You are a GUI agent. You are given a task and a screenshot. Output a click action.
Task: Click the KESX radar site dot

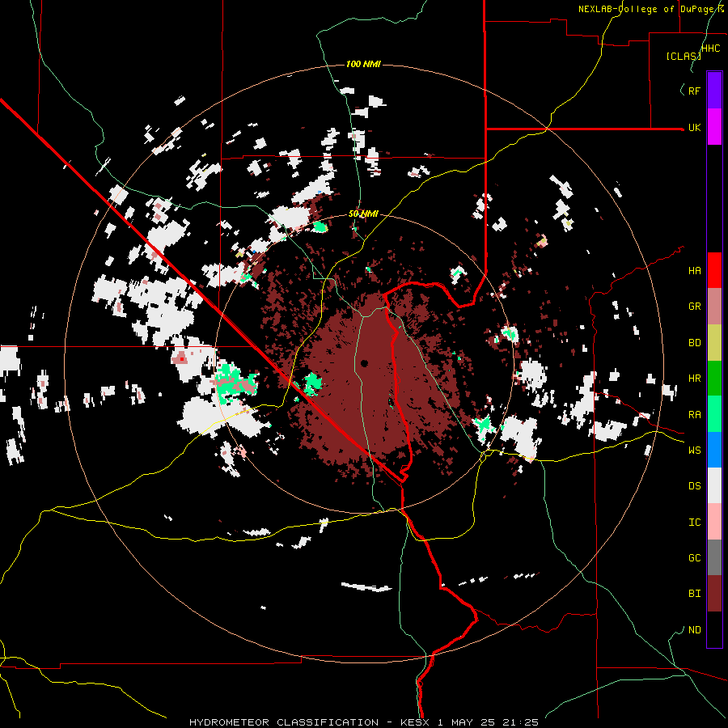tap(364, 363)
